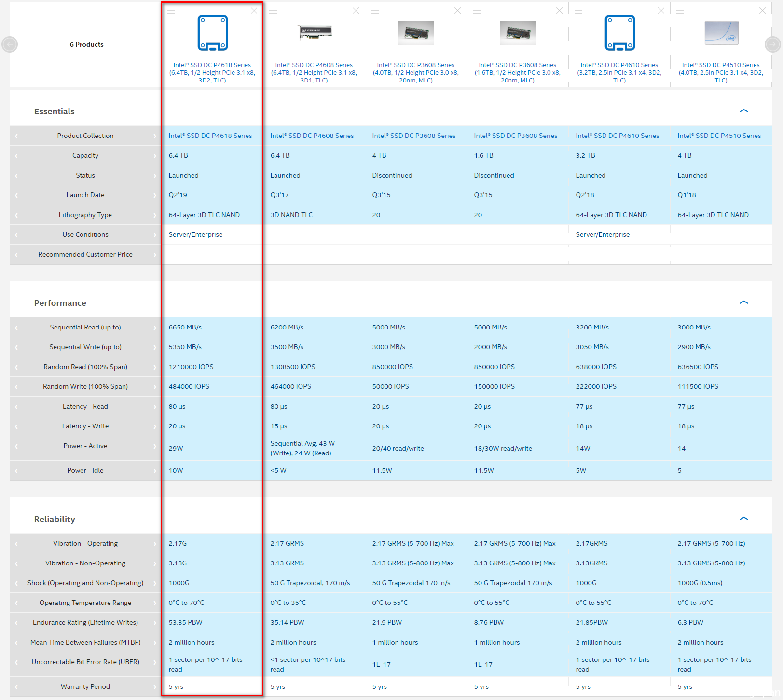Open the P4618 6.4TB product title link
The height and width of the screenshot is (700, 783).
click(x=212, y=72)
